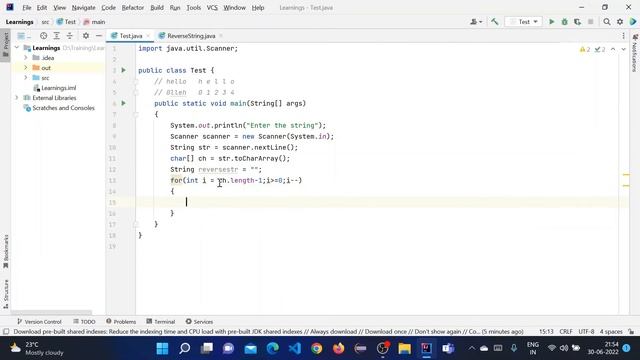Open the Test run configuration dropdown
Viewport: 640px width, 360px height.
point(524,22)
